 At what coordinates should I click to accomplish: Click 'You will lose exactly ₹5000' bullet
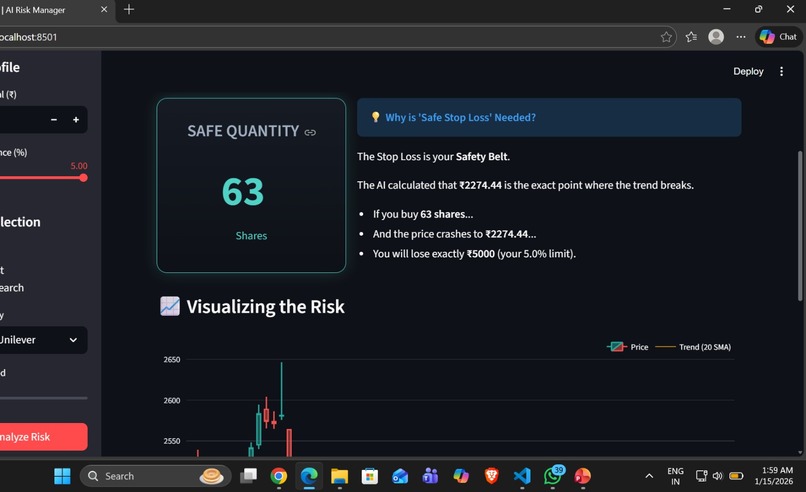click(x=474, y=254)
